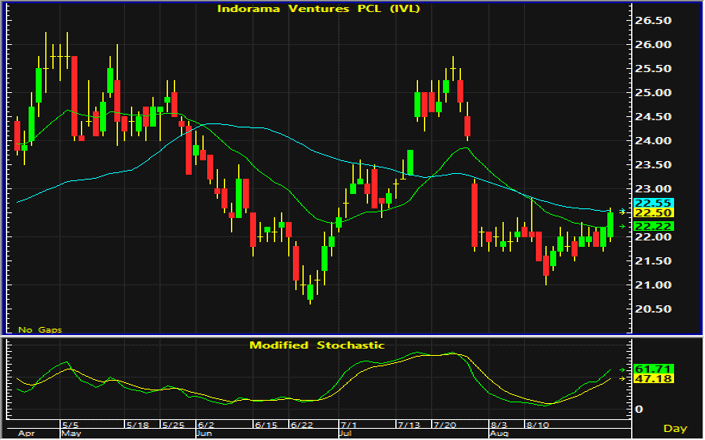Click the 21.50 price axis label
The image size is (705, 440).
coord(653,261)
